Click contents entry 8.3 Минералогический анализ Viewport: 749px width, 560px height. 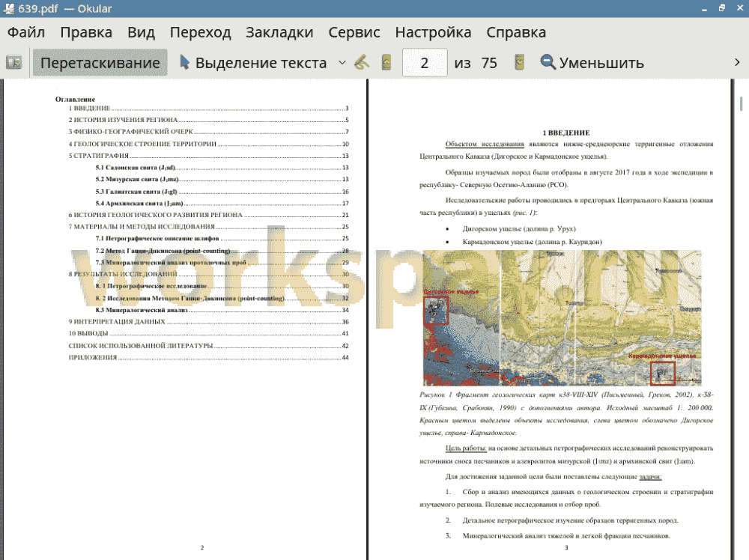(222, 310)
